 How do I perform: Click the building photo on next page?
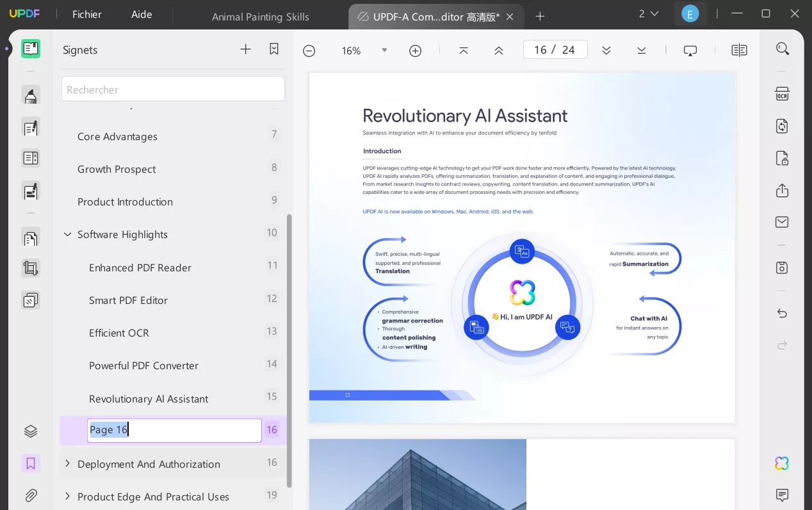(418, 474)
